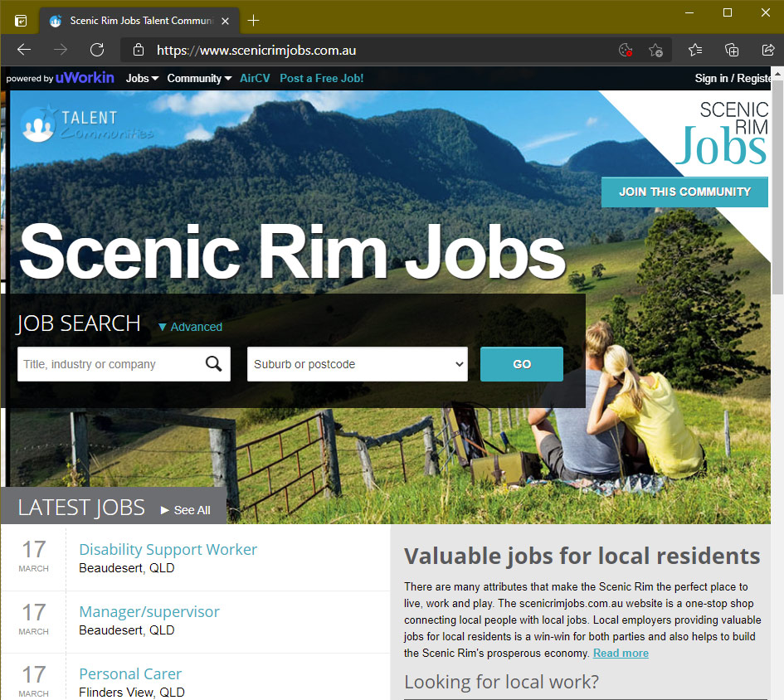Screen dimensions: 784x700
Task: Click the JOIN THIS COMMUNITY button
Action: pos(684,192)
